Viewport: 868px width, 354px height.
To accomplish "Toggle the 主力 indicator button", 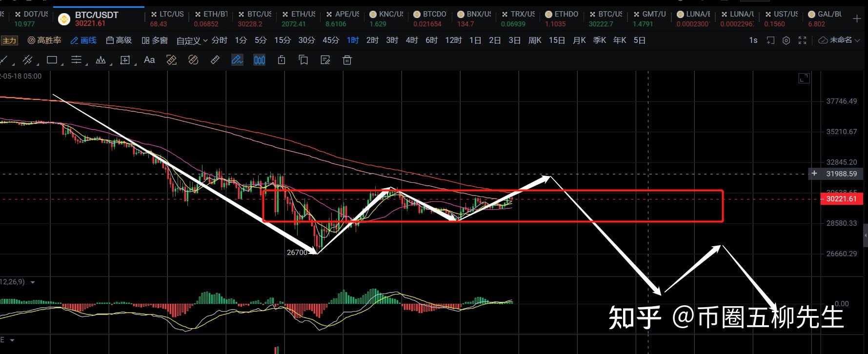I will tap(9, 40).
